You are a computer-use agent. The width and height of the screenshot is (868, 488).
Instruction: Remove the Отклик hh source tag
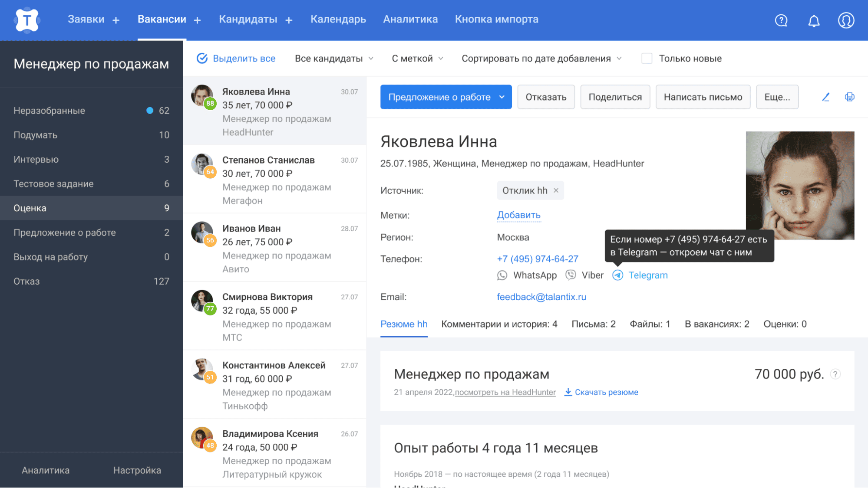(555, 190)
